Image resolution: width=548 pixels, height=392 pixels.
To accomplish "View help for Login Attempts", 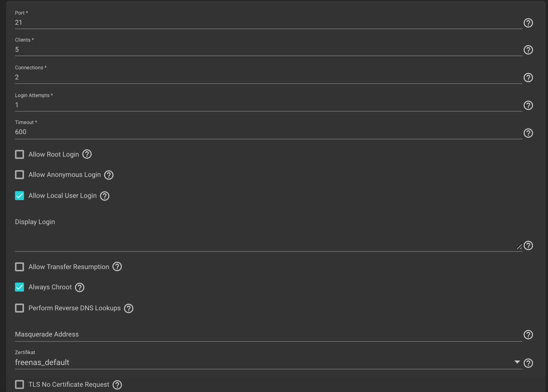I will 528,105.
